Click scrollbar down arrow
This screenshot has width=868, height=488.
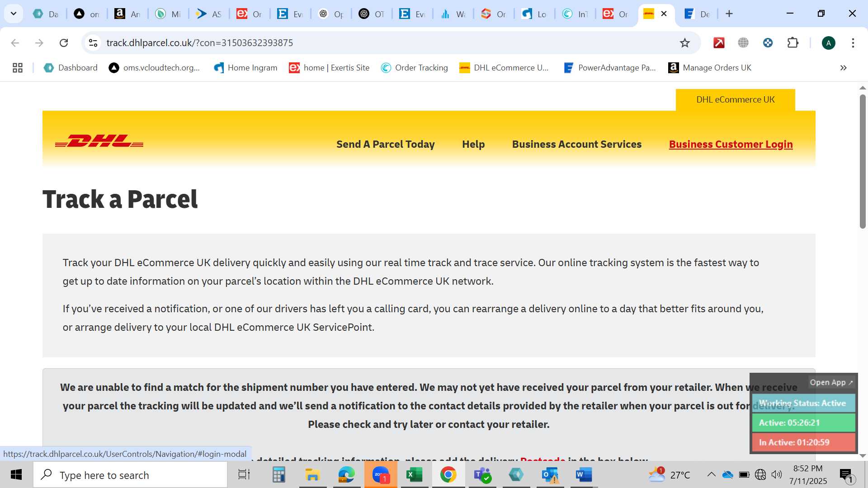click(x=863, y=456)
